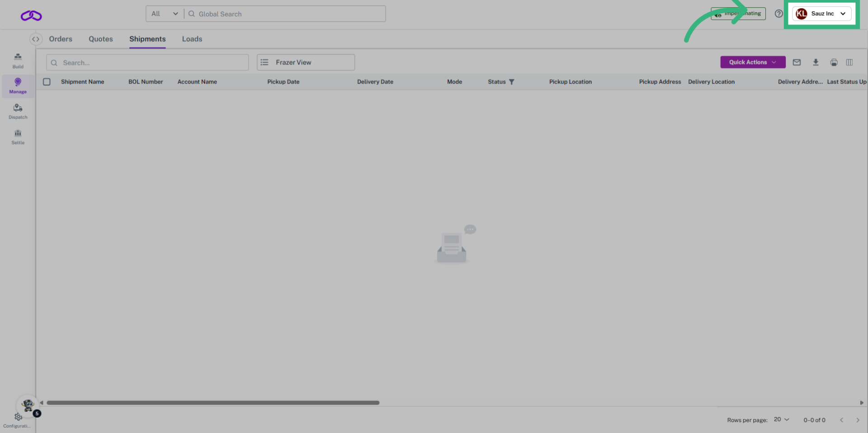This screenshot has height=433, width=868.
Task: Sort by BOL Number column
Action: tap(146, 82)
